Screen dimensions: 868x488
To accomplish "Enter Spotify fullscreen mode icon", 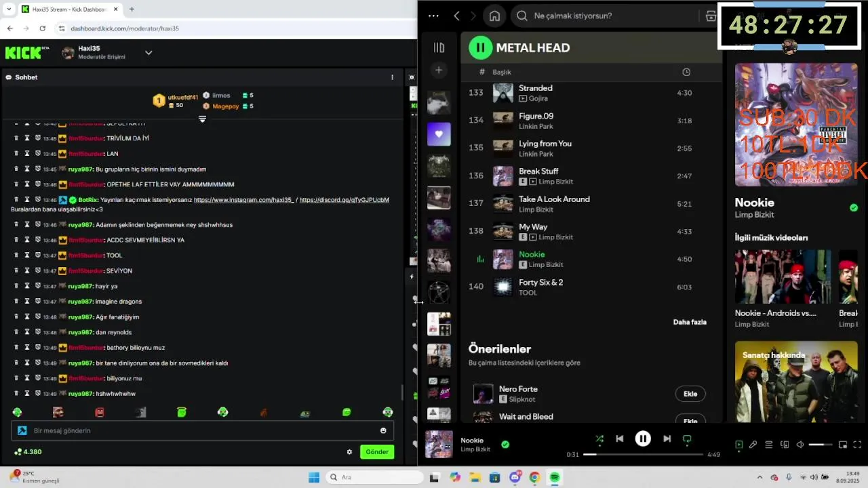I will [858, 445].
